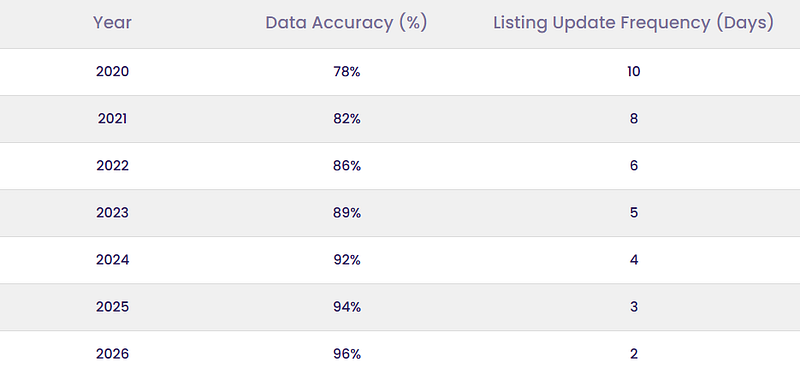Click the 82% accuracy value
This screenshot has width=800, height=375.
pos(347,119)
